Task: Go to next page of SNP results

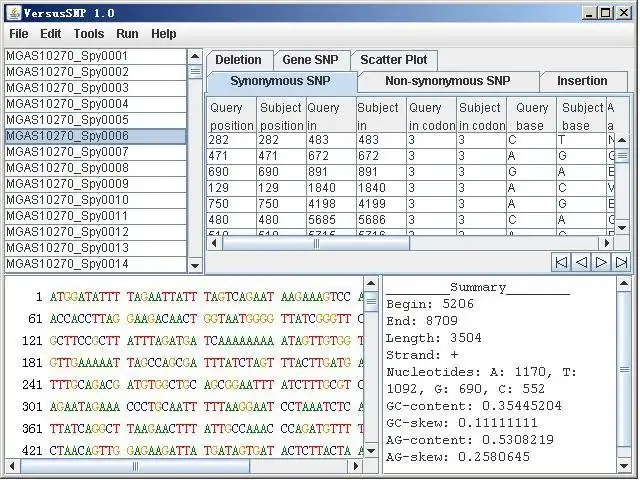Action: point(601,262)
